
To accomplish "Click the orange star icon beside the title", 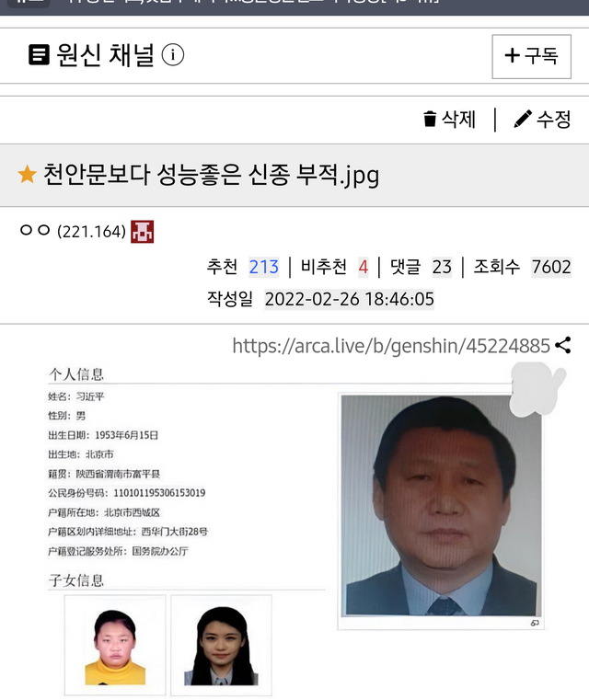I will coord(28,174).
